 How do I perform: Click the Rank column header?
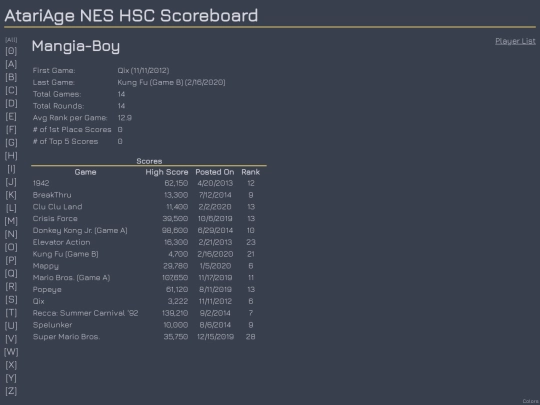click(250, 172)
